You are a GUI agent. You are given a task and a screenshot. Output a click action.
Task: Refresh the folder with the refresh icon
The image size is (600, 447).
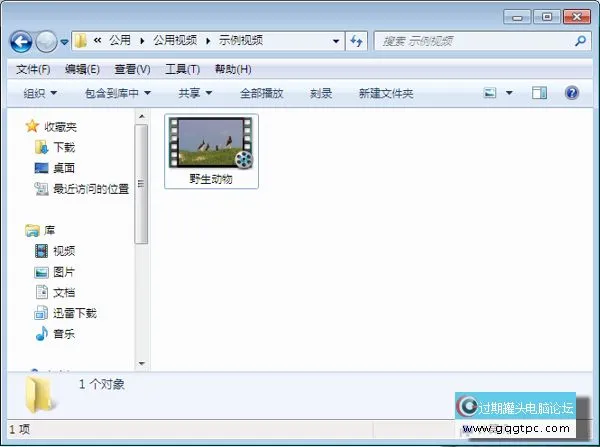[x=356, y=41]
